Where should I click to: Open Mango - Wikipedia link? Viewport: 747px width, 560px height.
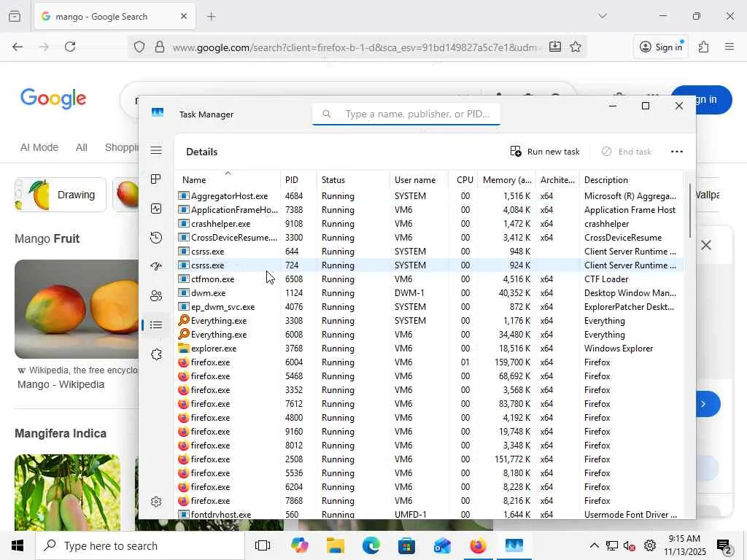61,384
